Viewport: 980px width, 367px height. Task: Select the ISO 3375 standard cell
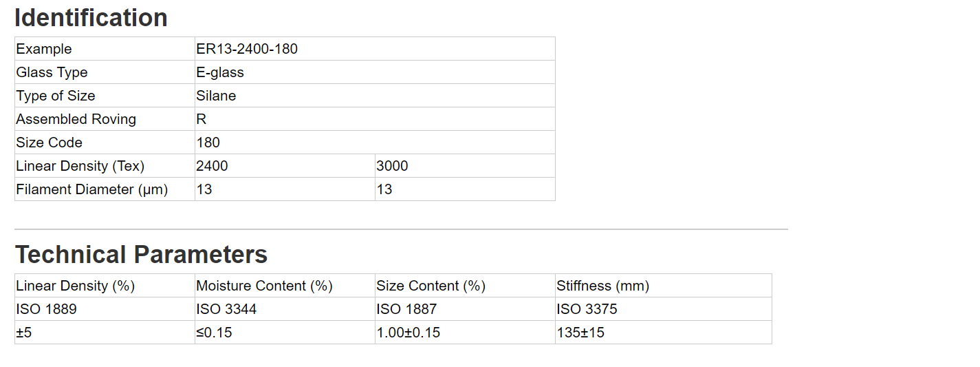tap(664, 309)
